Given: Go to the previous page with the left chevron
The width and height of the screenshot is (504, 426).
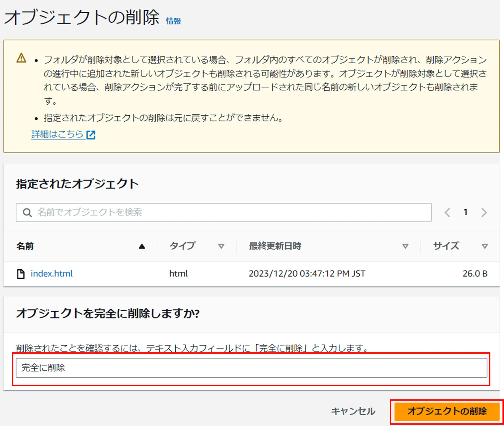Looking at the screenshot, I should 447,212.
